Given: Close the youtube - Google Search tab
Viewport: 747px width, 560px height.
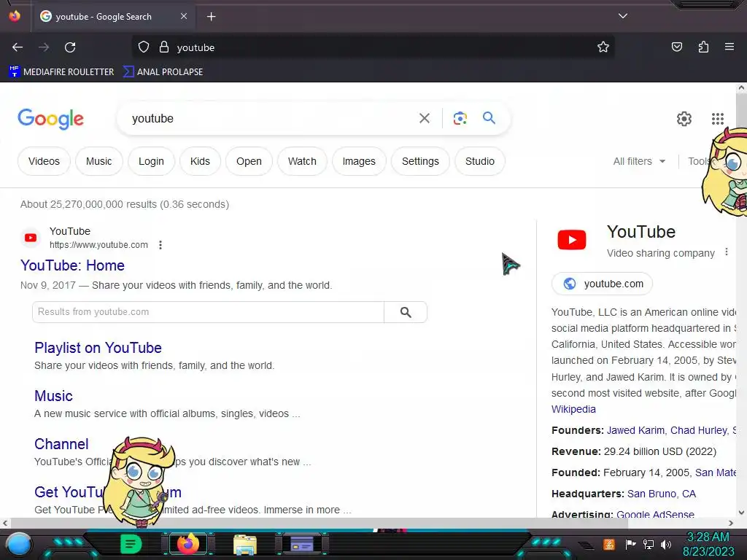Looking at the screenshot, I should tap(184, 16).
